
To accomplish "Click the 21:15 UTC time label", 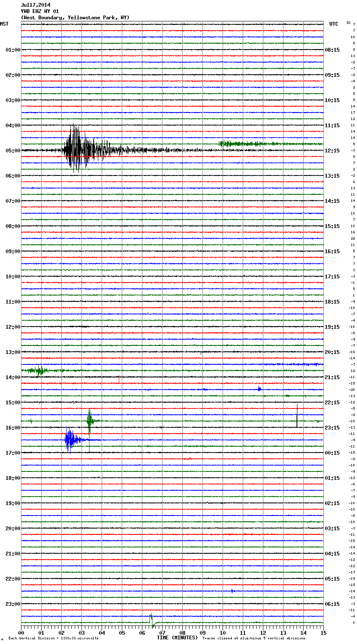I will coord(332,377).
